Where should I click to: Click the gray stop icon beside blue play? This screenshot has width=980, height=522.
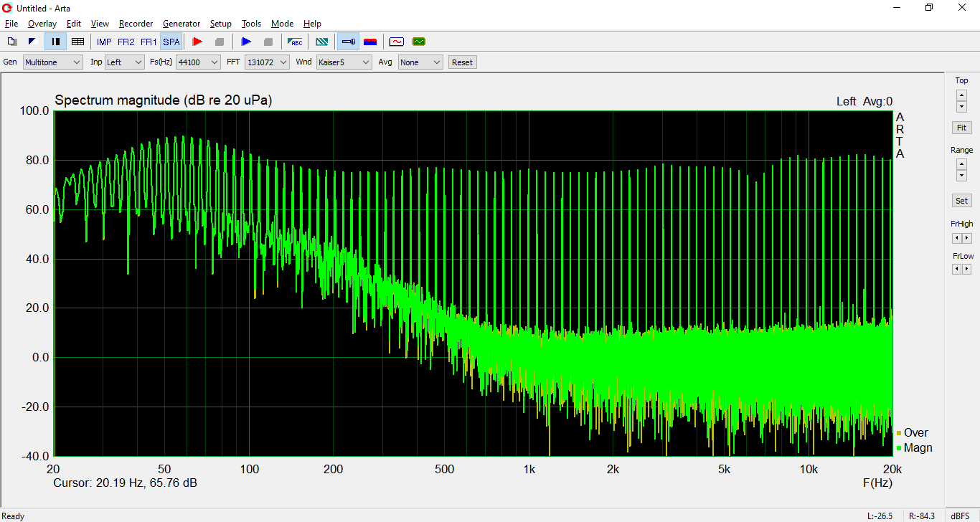[x=268, y=42]
